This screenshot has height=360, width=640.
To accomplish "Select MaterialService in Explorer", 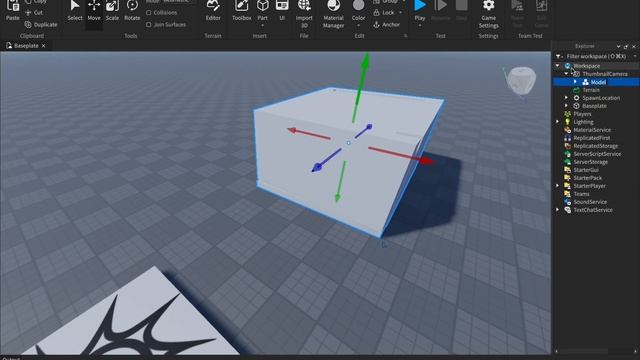I will coord(592,130).
